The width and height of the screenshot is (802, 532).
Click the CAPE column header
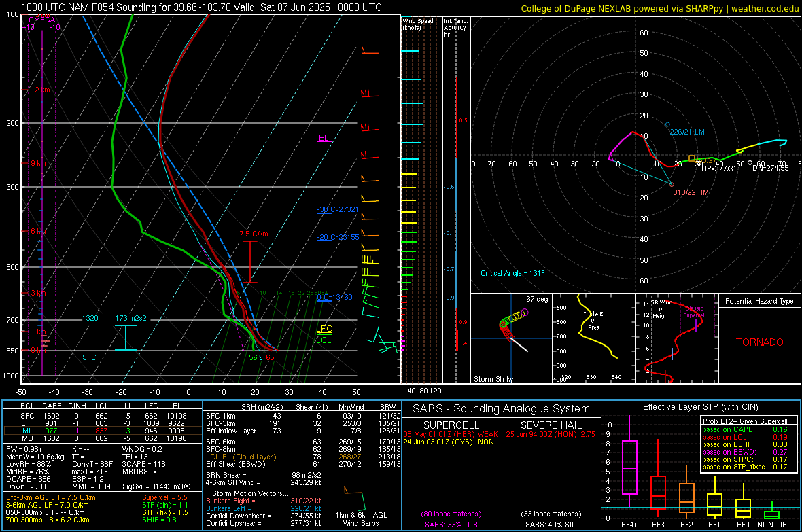(52, 406)
